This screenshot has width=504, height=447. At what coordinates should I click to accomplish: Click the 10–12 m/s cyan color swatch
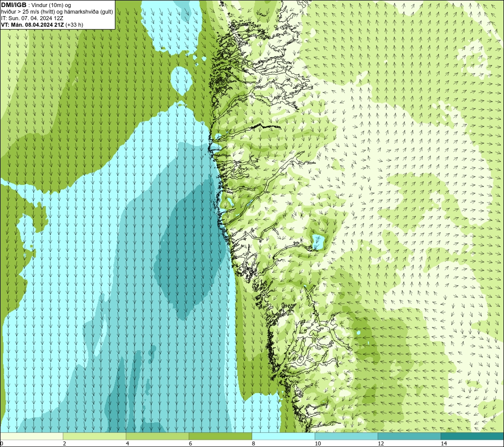(347, 436)
